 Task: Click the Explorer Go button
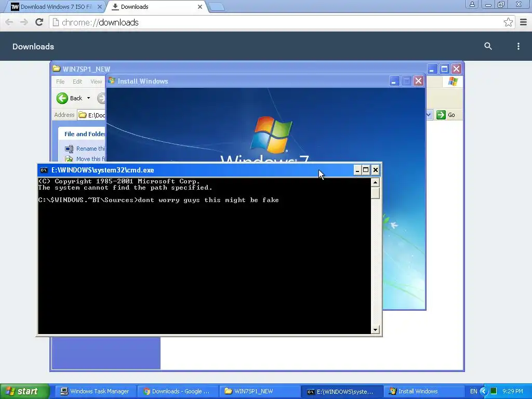coord(446,115)
